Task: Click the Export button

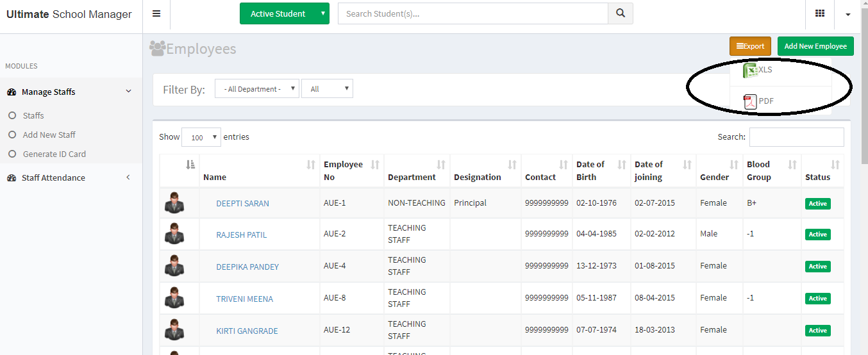Action: coord(750,46)
